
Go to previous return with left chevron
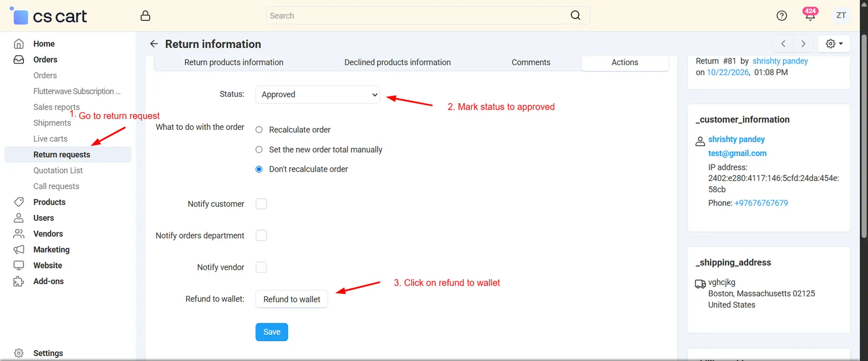point(783,44)
